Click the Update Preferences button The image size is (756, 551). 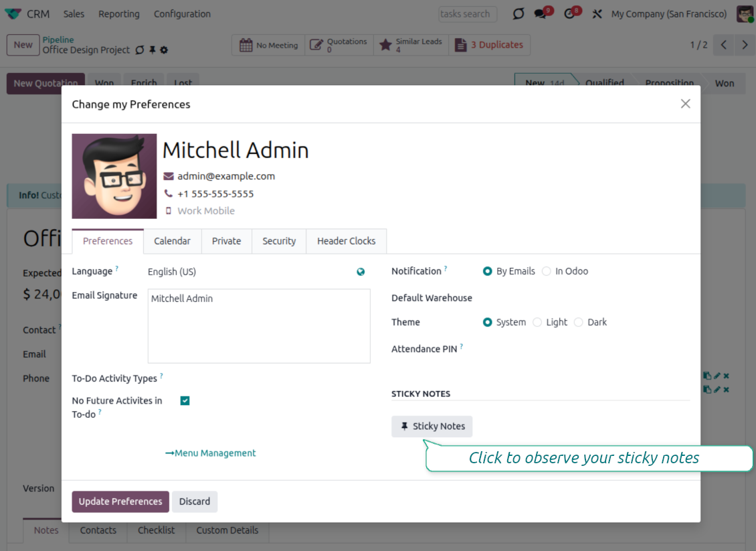pyautogui.click(x=120, y=501)
